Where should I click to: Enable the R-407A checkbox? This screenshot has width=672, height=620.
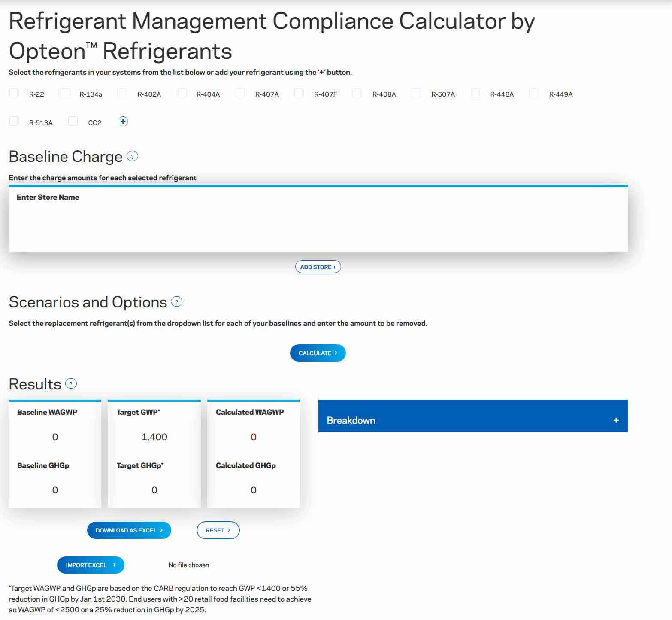click(x=240, y=93)
